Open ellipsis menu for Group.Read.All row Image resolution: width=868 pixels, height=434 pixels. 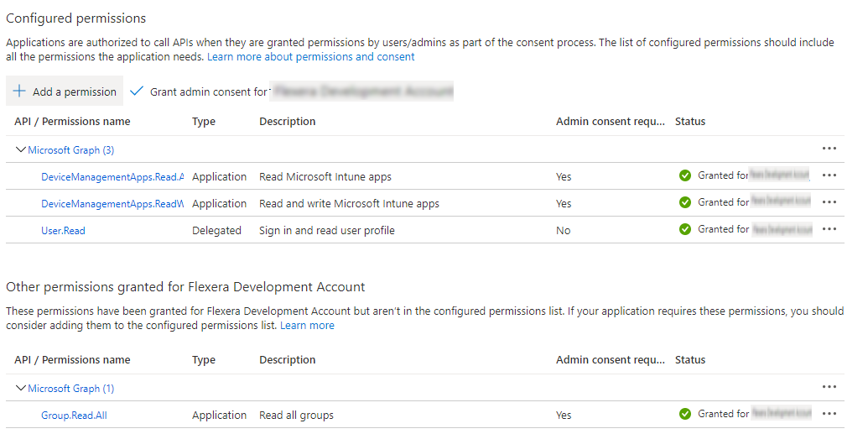pyautogui.click(x=829, y=414)
